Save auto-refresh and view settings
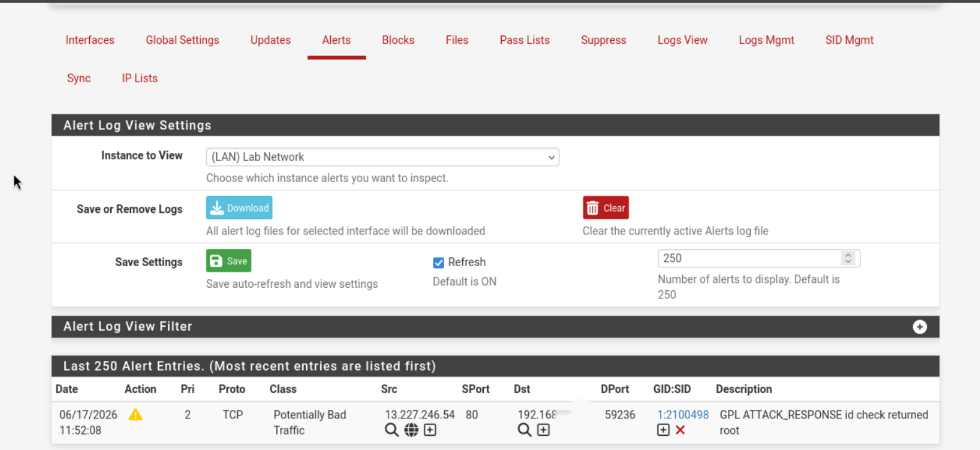The image size is (980, 450). [229, 261]
